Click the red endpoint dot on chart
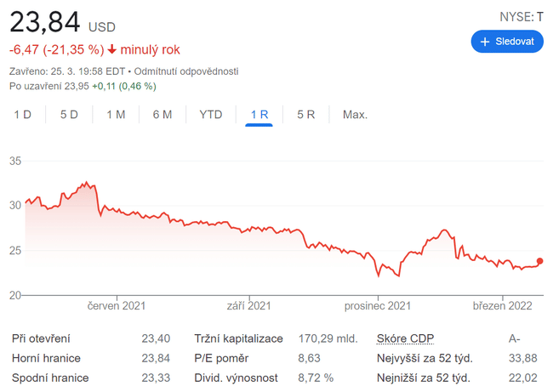553x392 pixels. (539, 262)
